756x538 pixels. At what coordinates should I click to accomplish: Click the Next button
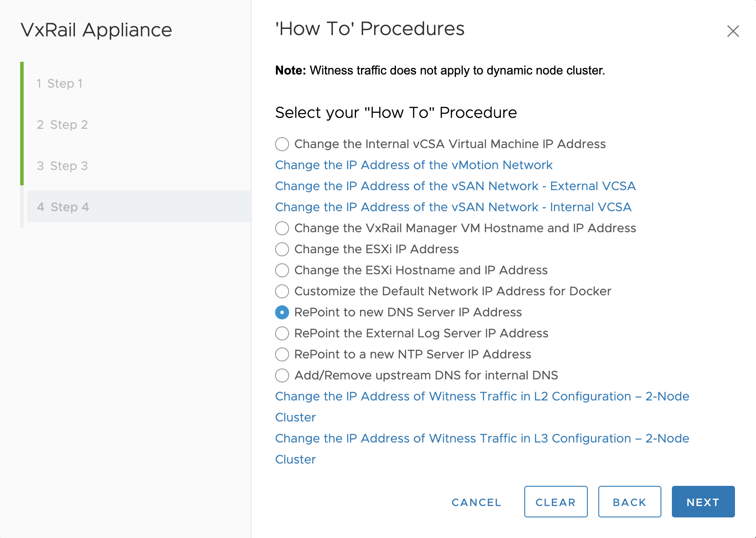click(703, 502)
